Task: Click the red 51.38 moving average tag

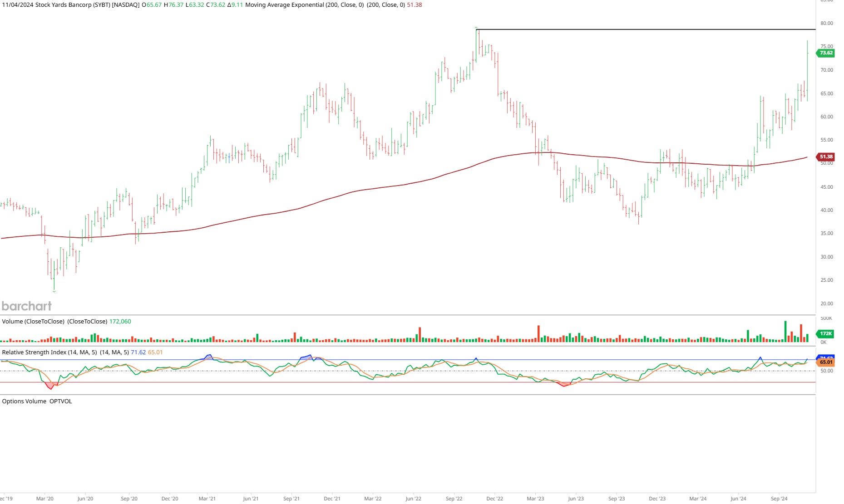Action: click(x=825, y=157)
